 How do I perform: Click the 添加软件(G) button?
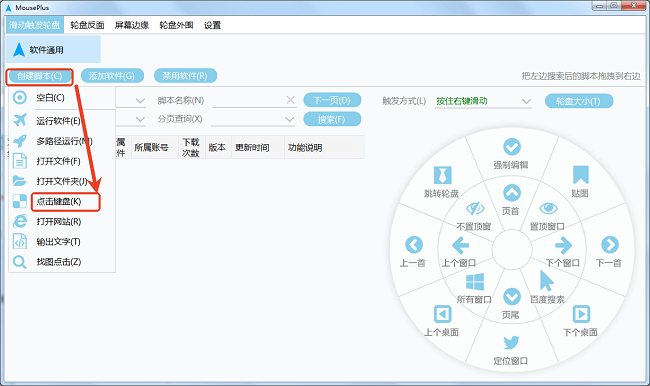point(112,76)
